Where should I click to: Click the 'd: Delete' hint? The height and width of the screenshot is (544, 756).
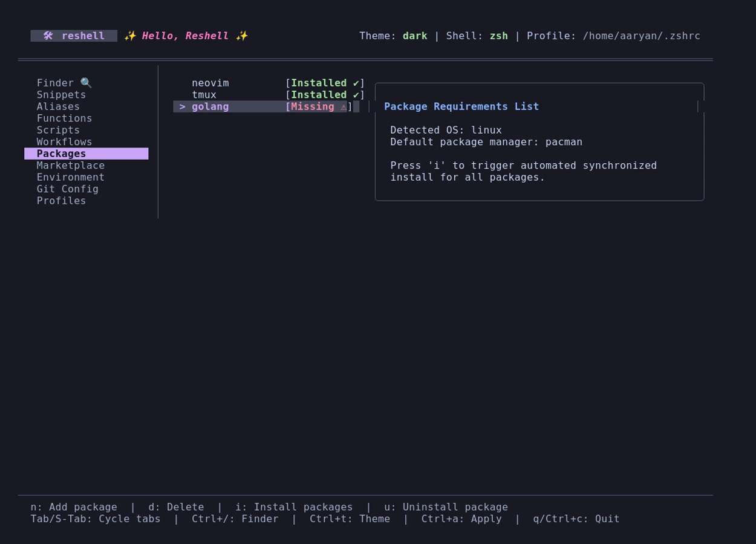(x=176, y=507)
